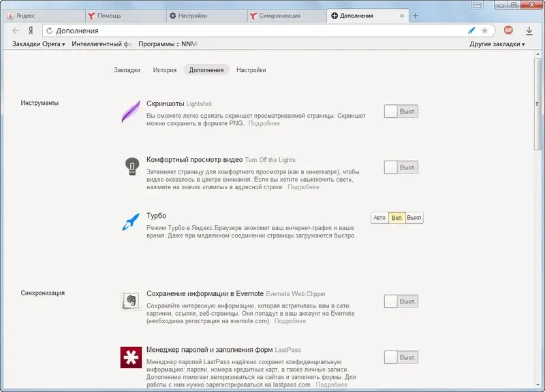Click the scrollbar up arrow
545x392 pixels.
[538, 54]
